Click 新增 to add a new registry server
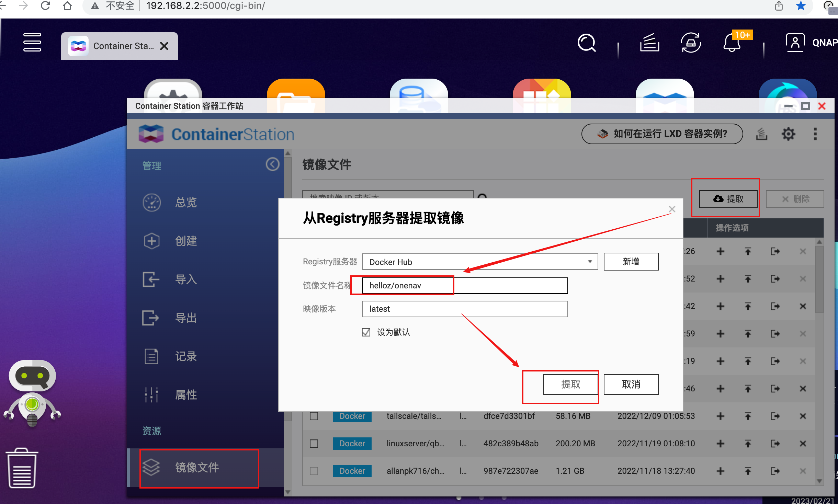838x504 pixels. [x=631, y=262]
